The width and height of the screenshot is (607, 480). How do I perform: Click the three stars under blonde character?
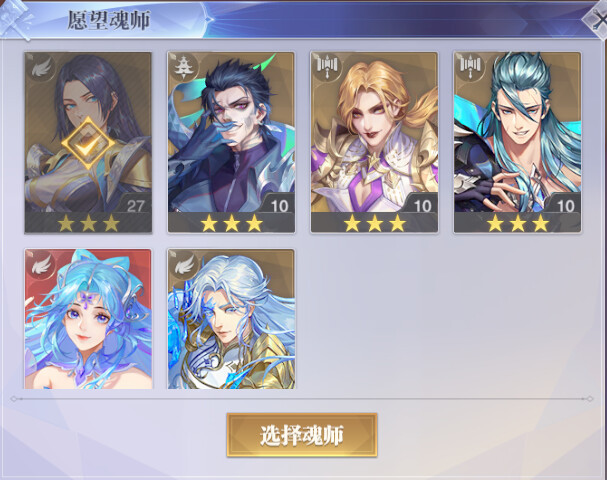pos(374,223)
